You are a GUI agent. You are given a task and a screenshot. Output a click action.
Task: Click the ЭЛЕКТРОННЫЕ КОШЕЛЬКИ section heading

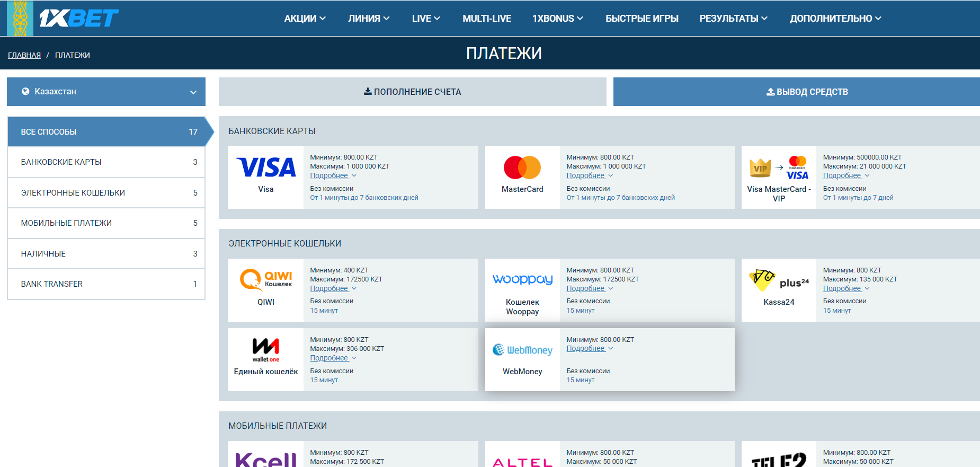coord(285,243)
